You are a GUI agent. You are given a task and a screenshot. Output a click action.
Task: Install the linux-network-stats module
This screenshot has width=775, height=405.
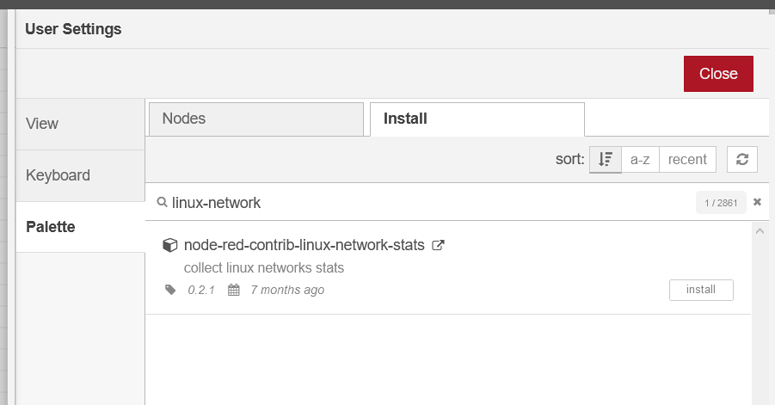tap(701, 289)
